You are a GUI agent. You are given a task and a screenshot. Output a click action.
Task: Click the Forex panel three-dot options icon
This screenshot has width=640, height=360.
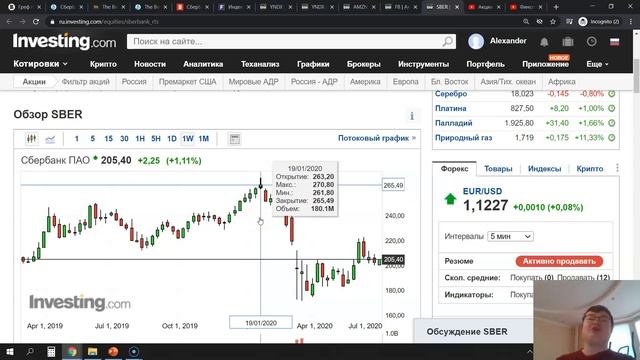tap(617, 168)
